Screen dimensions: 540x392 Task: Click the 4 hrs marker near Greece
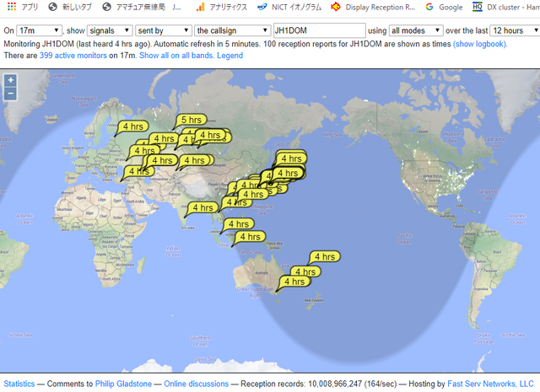pos(138,171)
